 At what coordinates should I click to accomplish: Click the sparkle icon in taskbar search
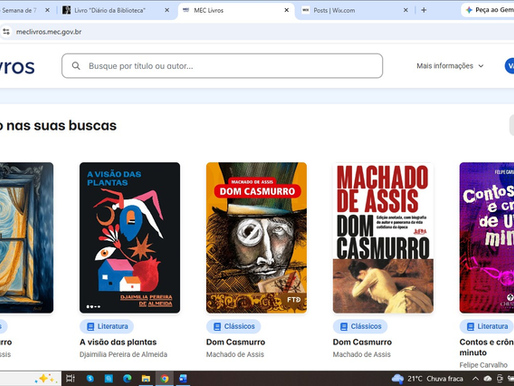46,378
